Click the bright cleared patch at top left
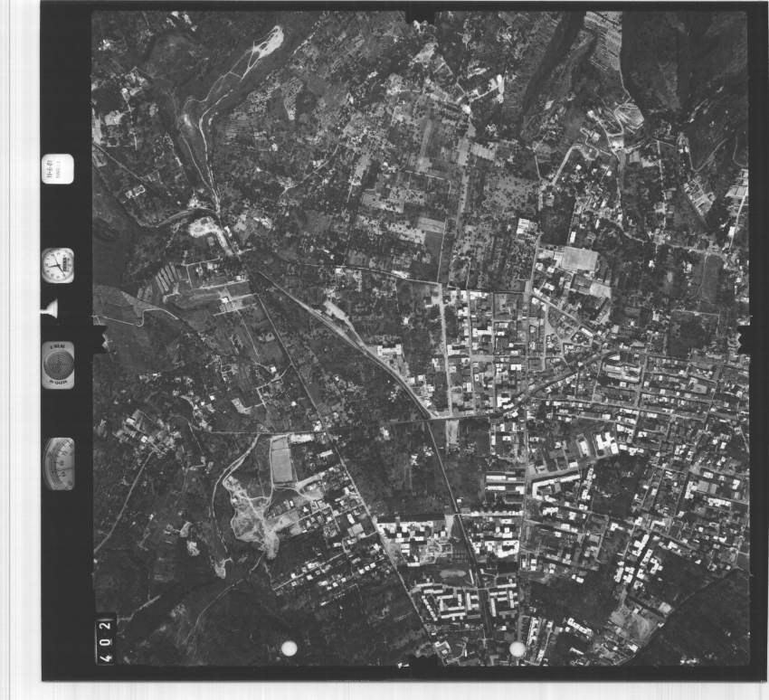The width and height of the screenshot is (769, 700). [270, 41]
